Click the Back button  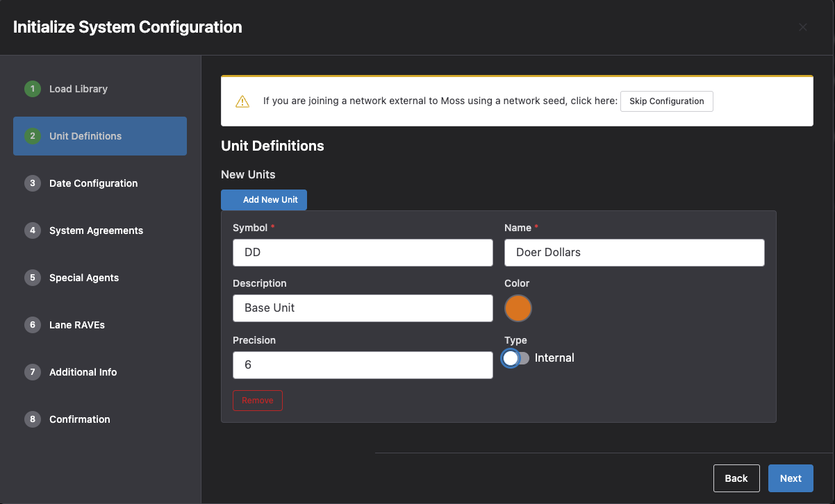[x=736, y=478]
